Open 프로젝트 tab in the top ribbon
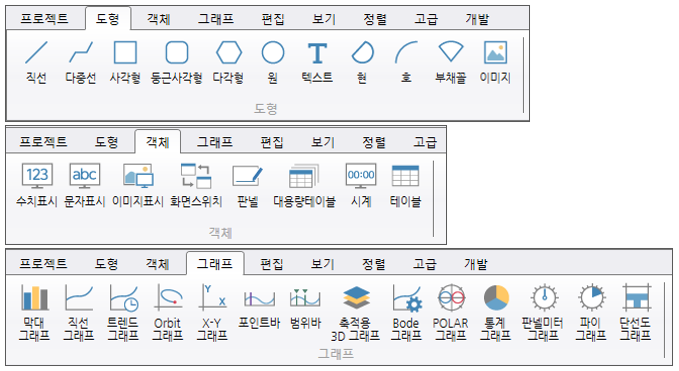The height and width of the screenshot is (371, 679). [x=44, y=19]
